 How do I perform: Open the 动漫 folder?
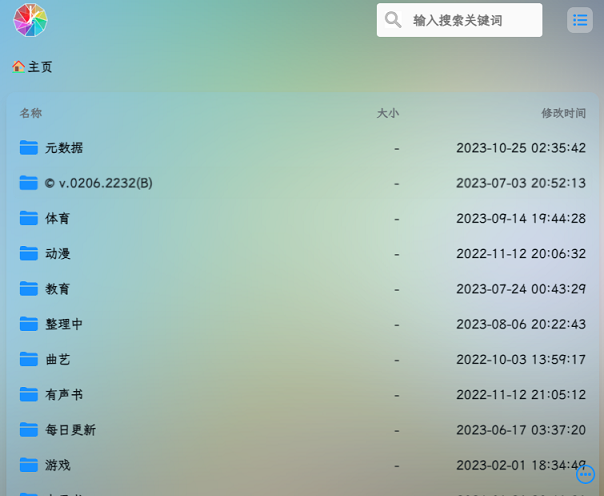(58, 254)
